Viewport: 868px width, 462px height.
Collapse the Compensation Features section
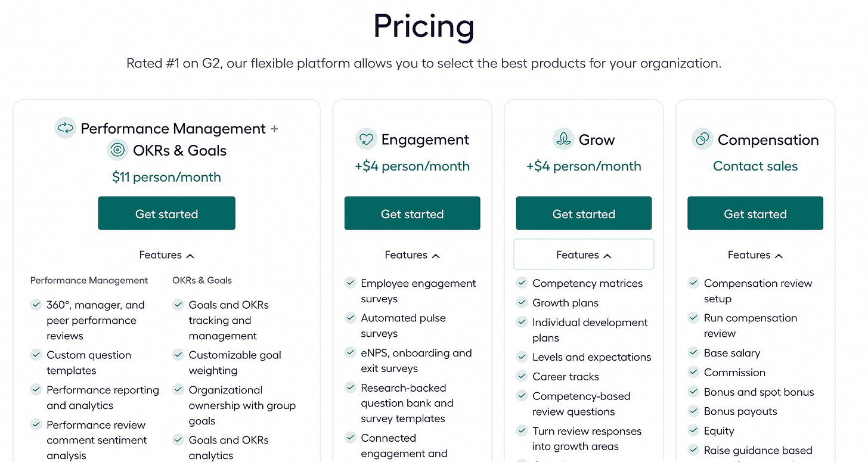[755, 255]
